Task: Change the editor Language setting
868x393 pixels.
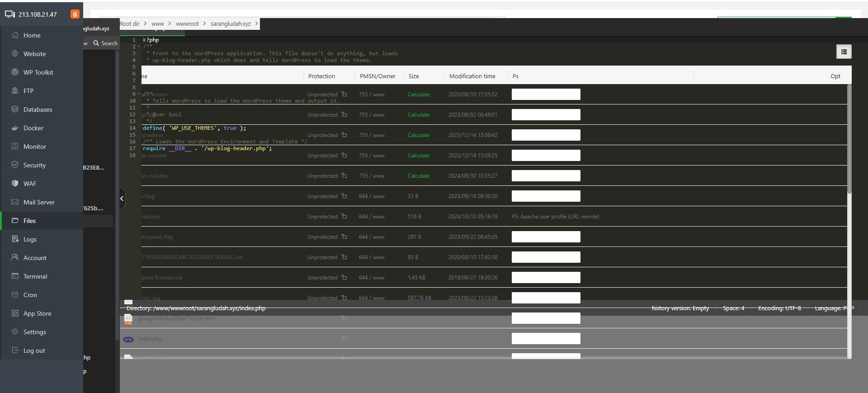Action: point(834,308)
